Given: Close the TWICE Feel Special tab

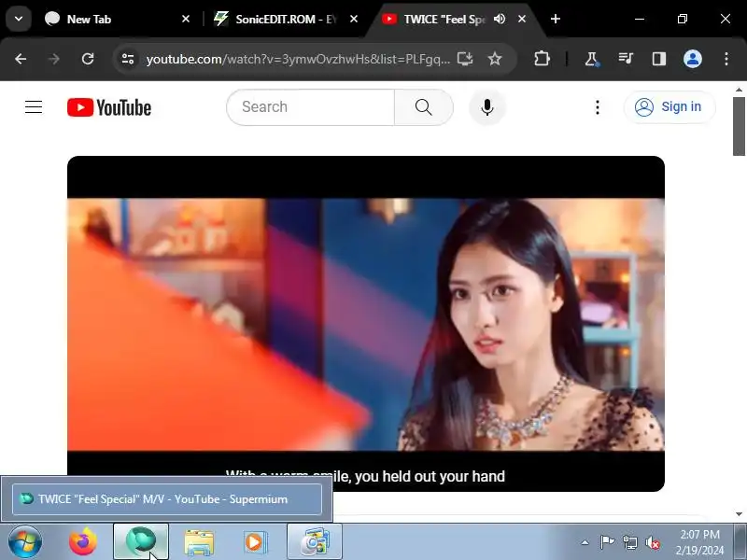Looking at the screenshot, I should point(522,19).
